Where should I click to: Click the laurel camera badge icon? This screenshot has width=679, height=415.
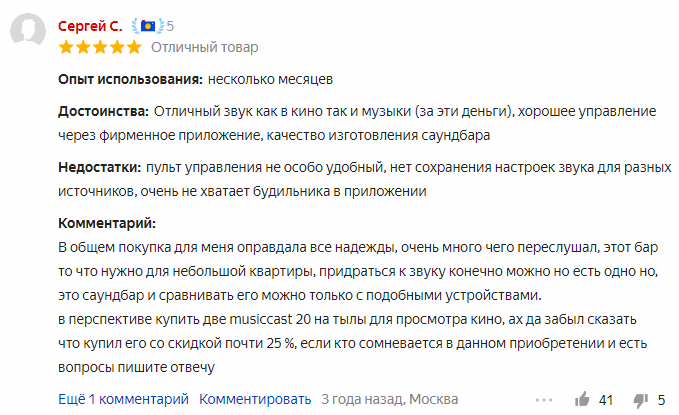click(148, 26)
